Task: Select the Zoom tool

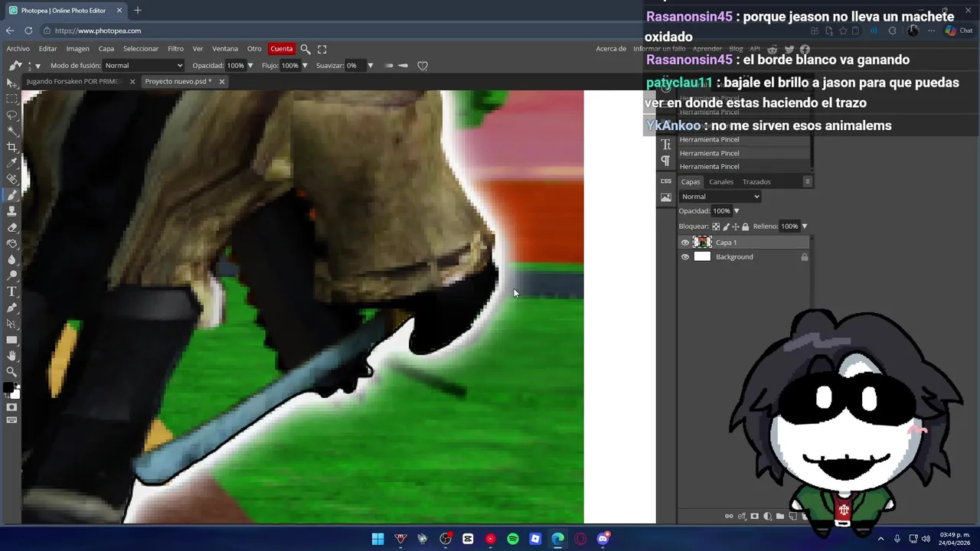Action: pos(11,372)
